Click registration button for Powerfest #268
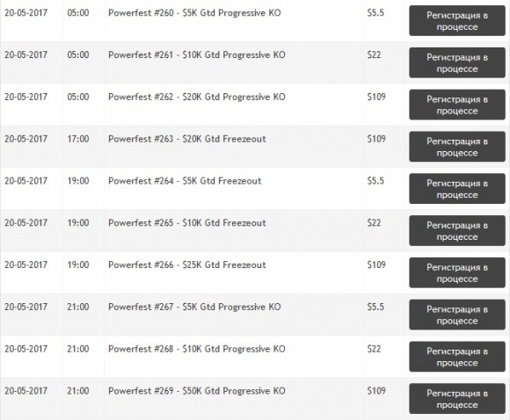This screenshot has width=510, height=420. tap(457, 356)
